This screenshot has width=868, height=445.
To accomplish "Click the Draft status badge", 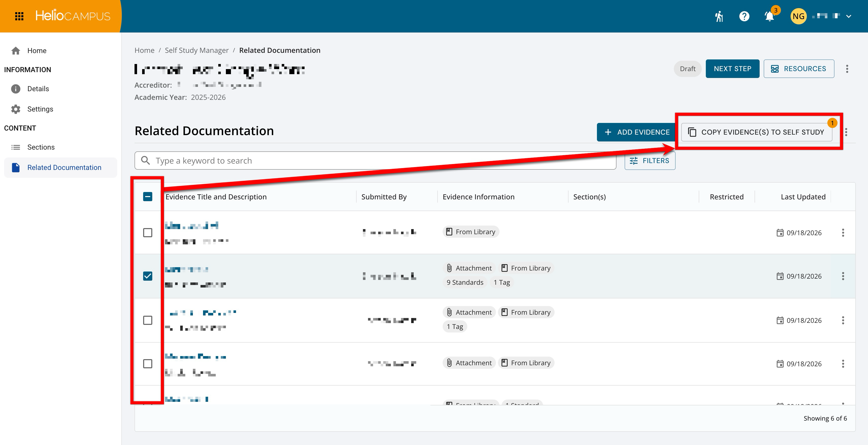I will pyautogui.click(x=687, y=69).
